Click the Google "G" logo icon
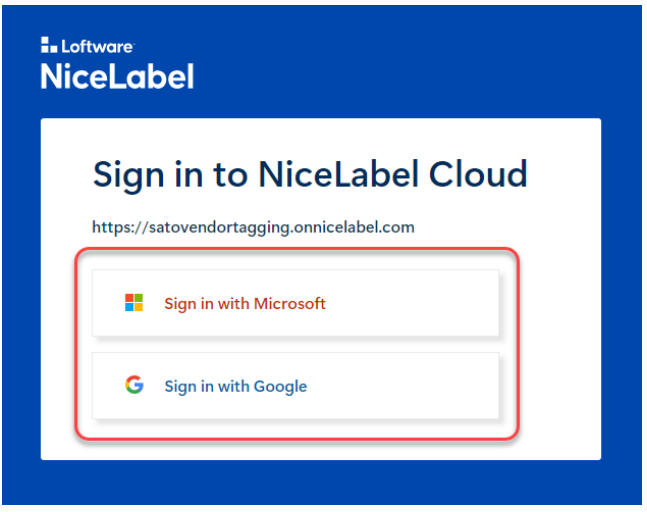 [134, 386]
